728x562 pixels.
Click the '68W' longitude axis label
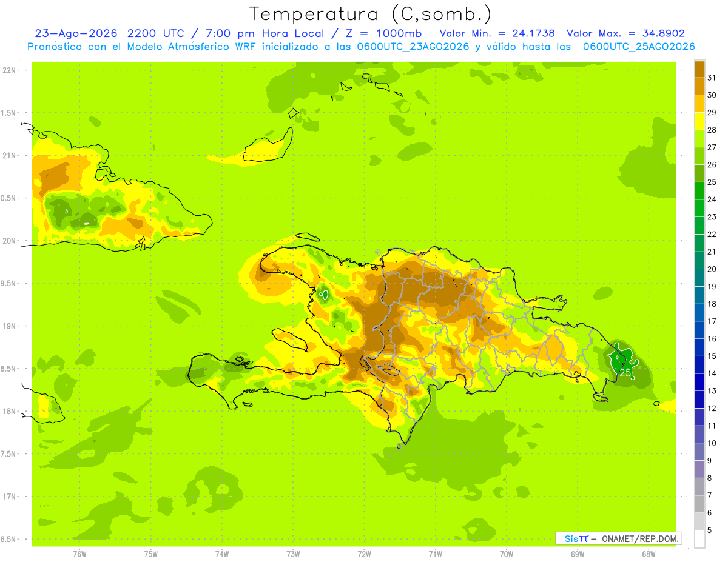pyautogui.click(x=649, y=554)
